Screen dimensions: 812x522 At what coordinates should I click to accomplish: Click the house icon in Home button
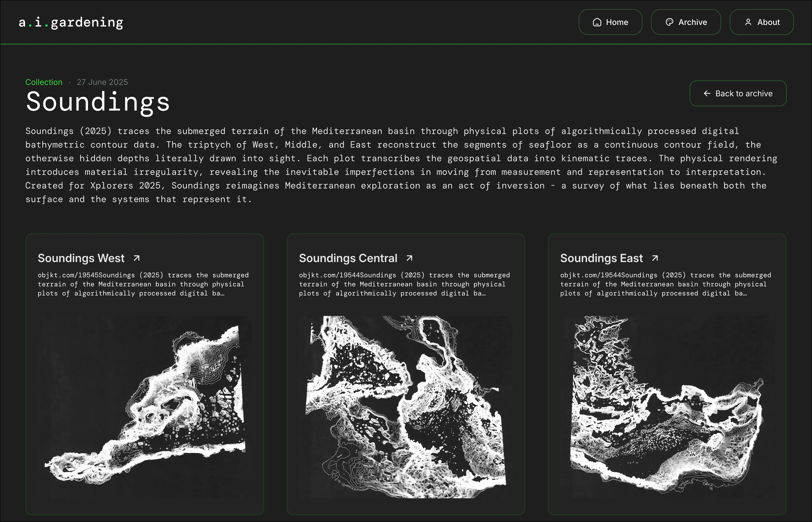point(597,22)
